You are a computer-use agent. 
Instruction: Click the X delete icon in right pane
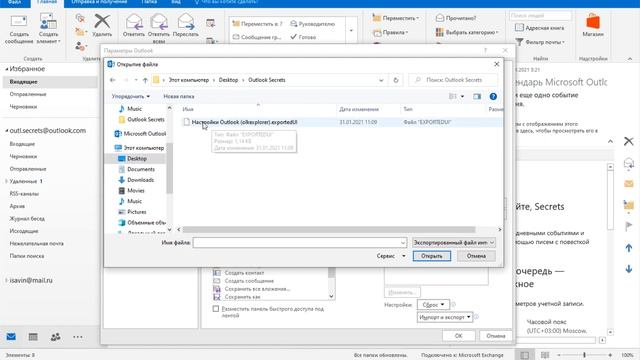pos(629,141)
